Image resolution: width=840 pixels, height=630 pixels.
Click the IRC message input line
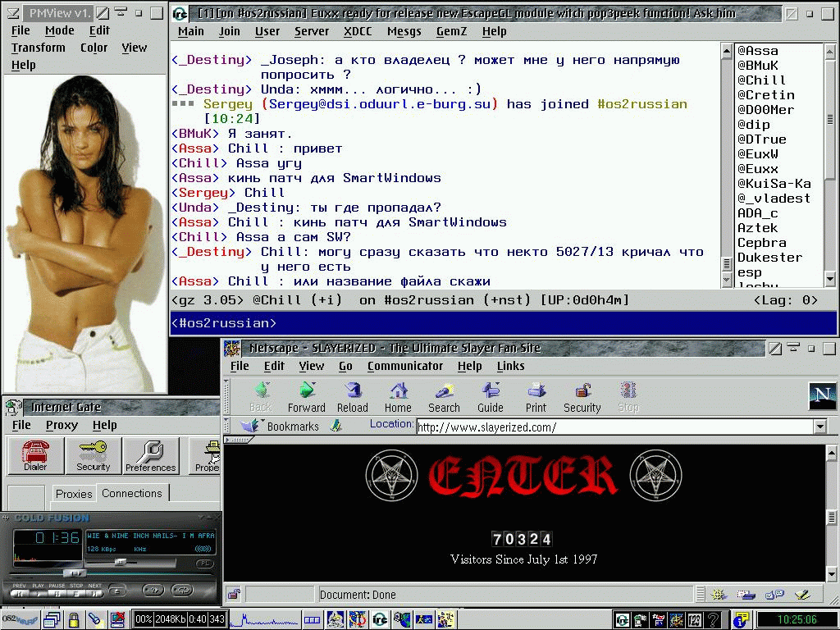click(x=503, y=323)
